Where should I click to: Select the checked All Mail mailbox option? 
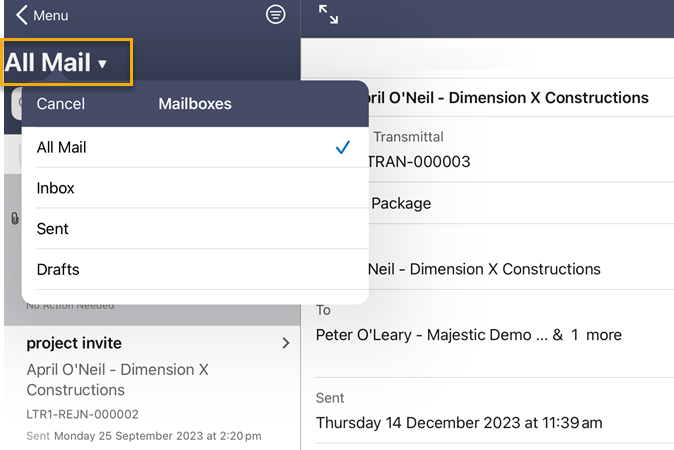[194, 147]
